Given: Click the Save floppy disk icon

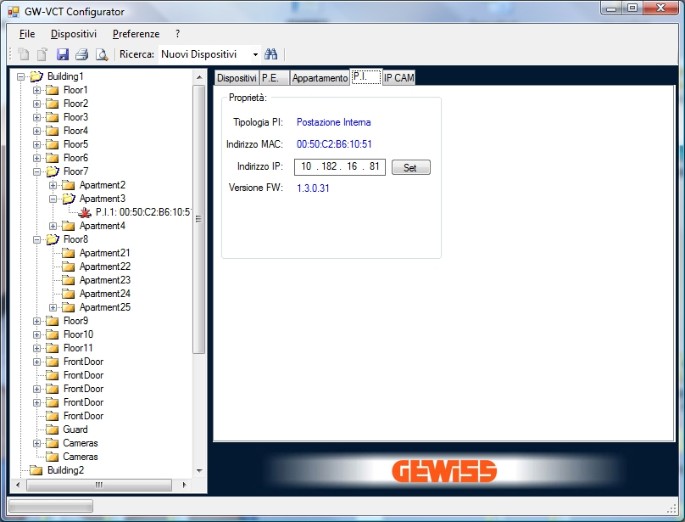Looking at the screenshot, I should pos(62,54).
